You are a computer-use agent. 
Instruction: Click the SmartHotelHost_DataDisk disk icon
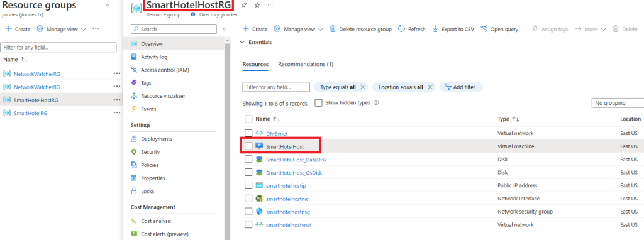tap(259, 159)
